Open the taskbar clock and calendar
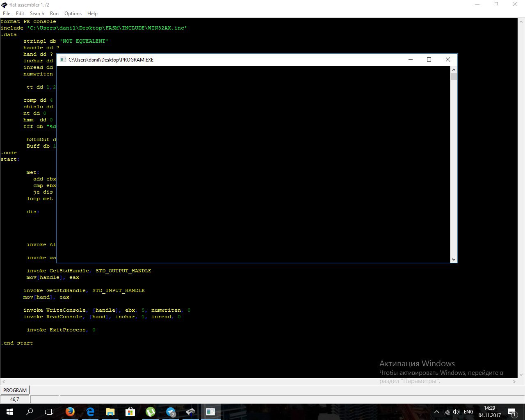525x420 pixels. pos(489,412)
